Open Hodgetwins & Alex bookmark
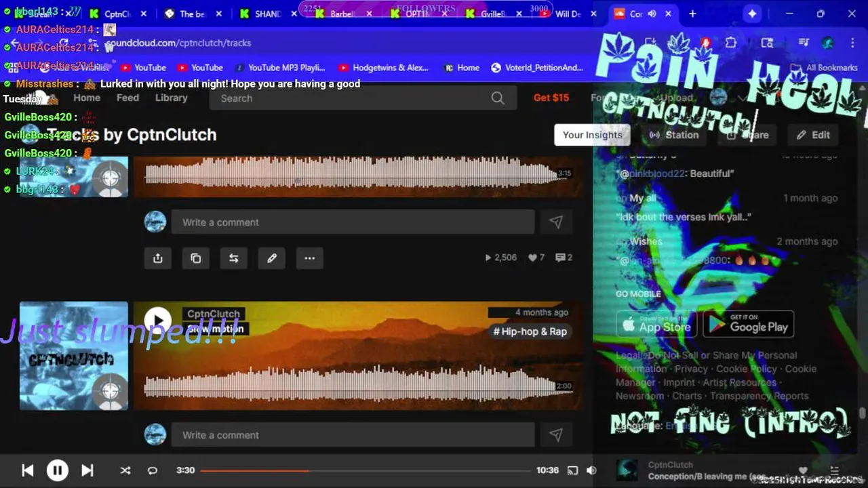The width and height of the screenshot is (868, 488). (383, 68)
